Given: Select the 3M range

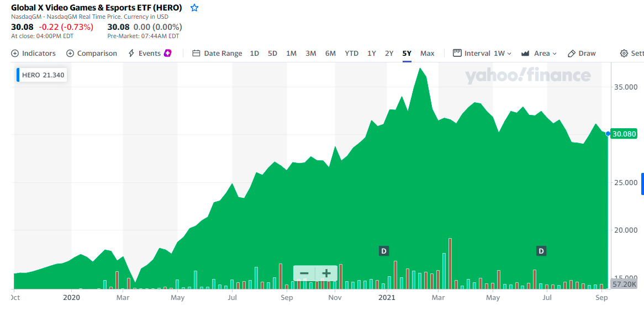Looking at the screenshot, I should [x=311, y=54].
